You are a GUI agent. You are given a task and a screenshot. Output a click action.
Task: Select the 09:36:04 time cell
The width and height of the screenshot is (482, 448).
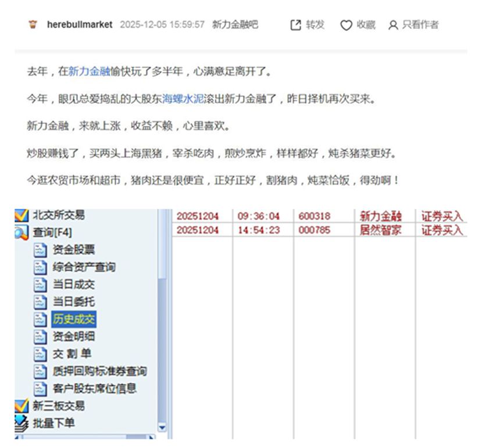pos(259,216)
